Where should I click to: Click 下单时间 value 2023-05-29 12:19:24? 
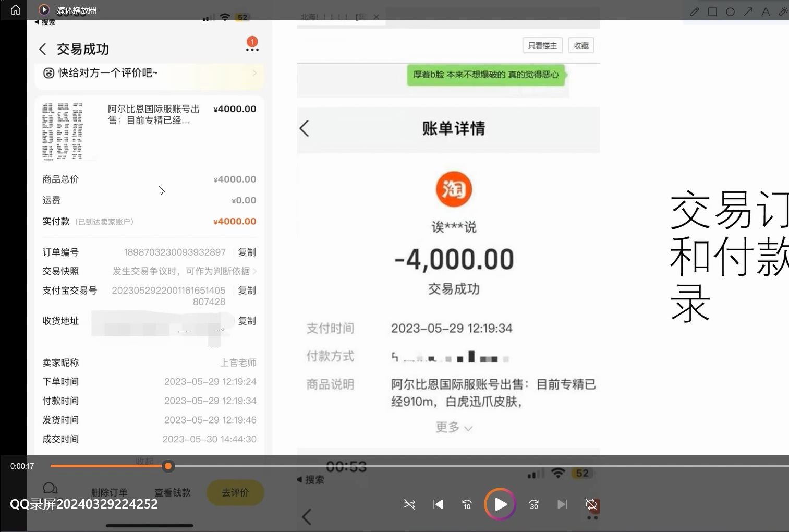tap(210, 382)
